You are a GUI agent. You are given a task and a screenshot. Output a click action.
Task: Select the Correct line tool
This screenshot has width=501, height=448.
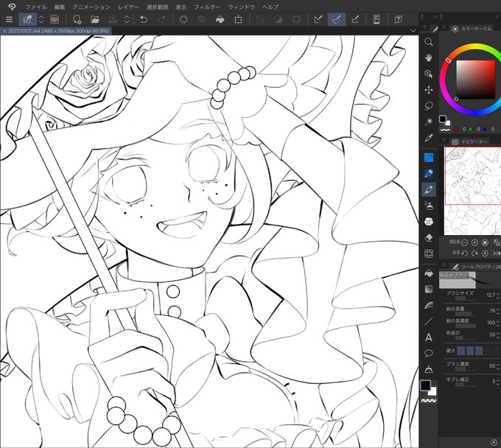(x=429, y=369)
